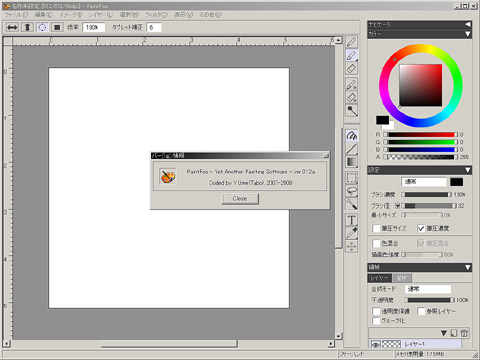Open the View menu
The height and width of the screenshot is (360, 480).
(x=184, y=15)
